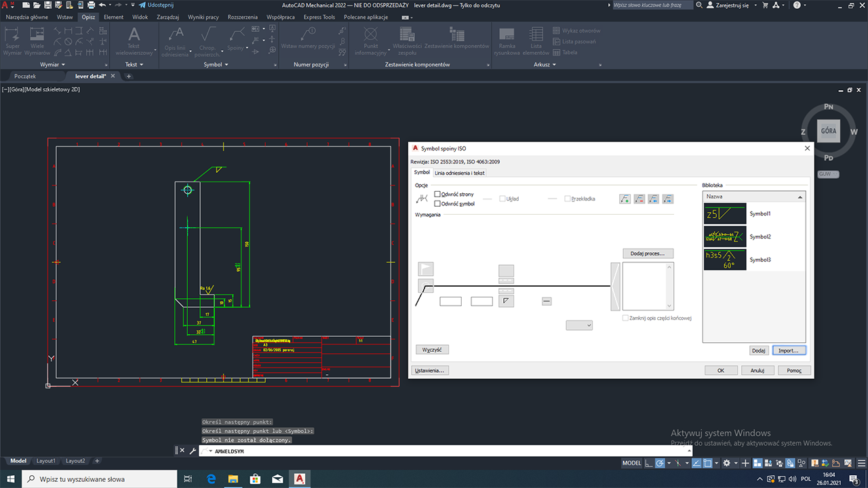Select the Symbol1 library thumbnail
Image resolution: width=868 pixels, height=488 pixels.
point(725,213)
